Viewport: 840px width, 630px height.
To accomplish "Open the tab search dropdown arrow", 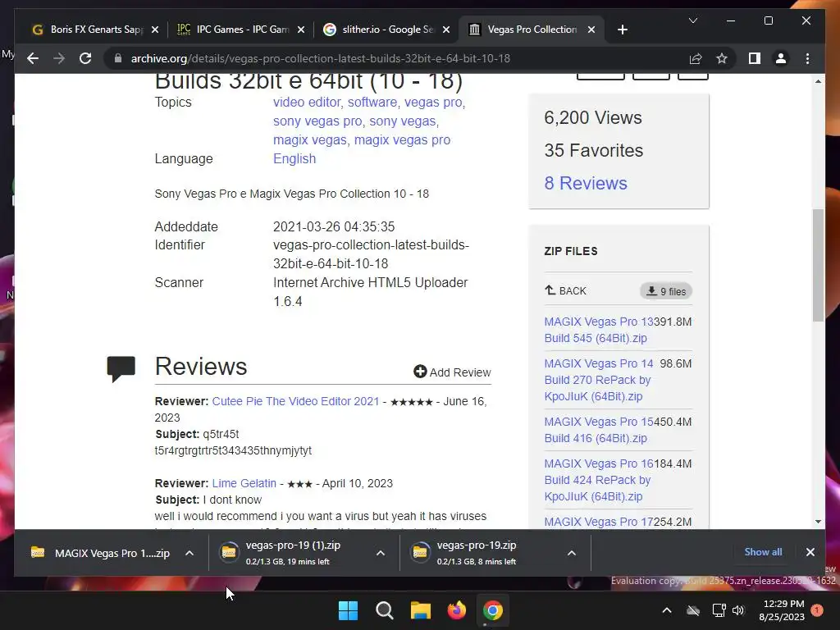I will click(692, 21).
